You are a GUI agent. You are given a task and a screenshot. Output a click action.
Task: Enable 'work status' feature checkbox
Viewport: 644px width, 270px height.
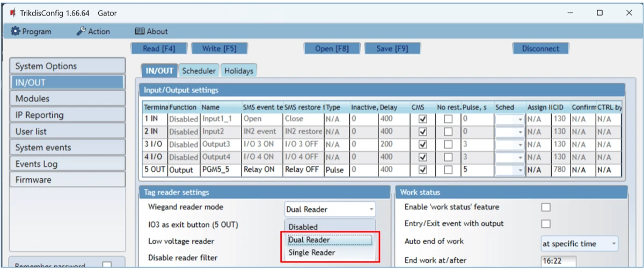546,207
